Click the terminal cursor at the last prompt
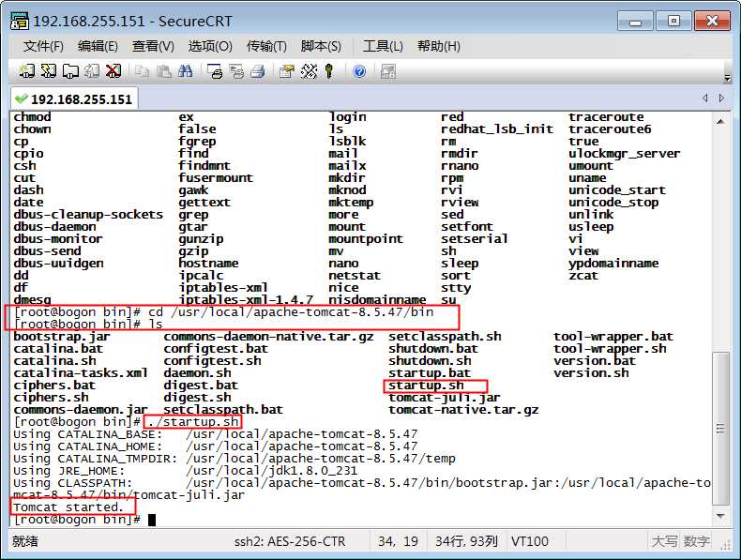 (x=152, y=520)
